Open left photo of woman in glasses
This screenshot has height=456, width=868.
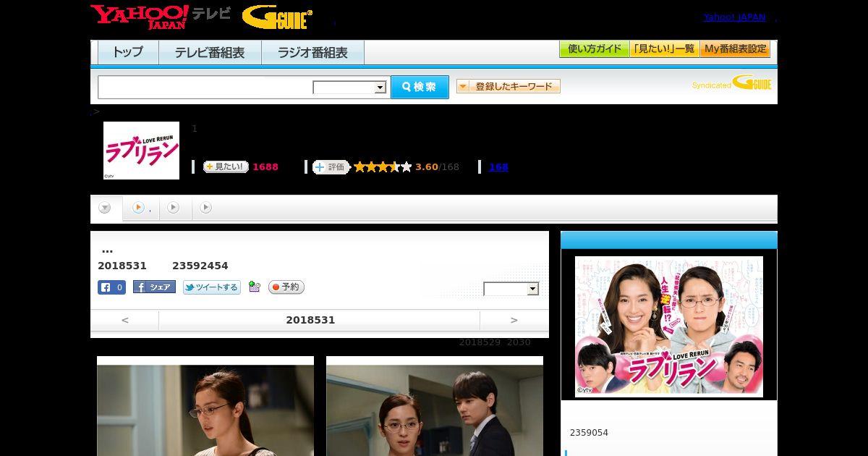pyautogui.click(x=205, y=406)
